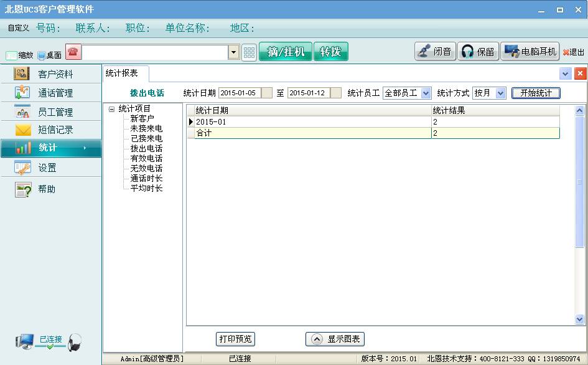The image size is (588, 365).
Task: Open 帮助 in the sidebar
Action: point(51,189)
